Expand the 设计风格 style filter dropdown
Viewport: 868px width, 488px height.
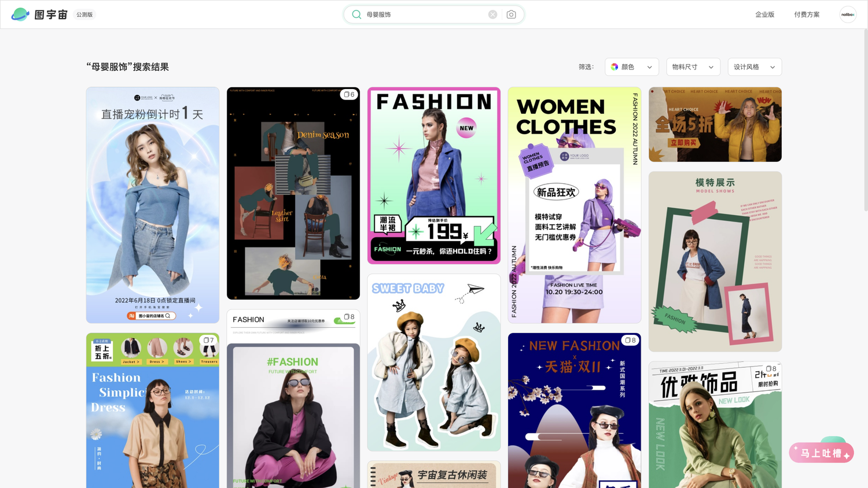pos(755,67)
